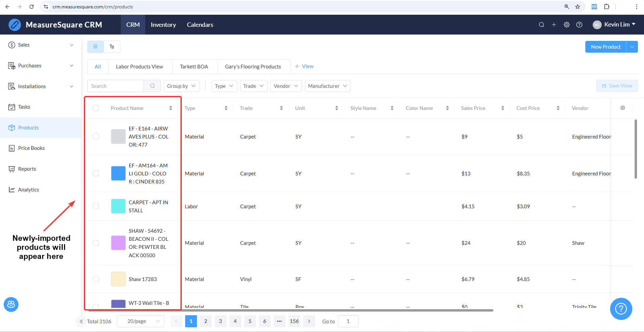Viewport: 644px width, 332px height.
Task: Click the blue assistant icon at bottom left
Action: click(11, 305)
